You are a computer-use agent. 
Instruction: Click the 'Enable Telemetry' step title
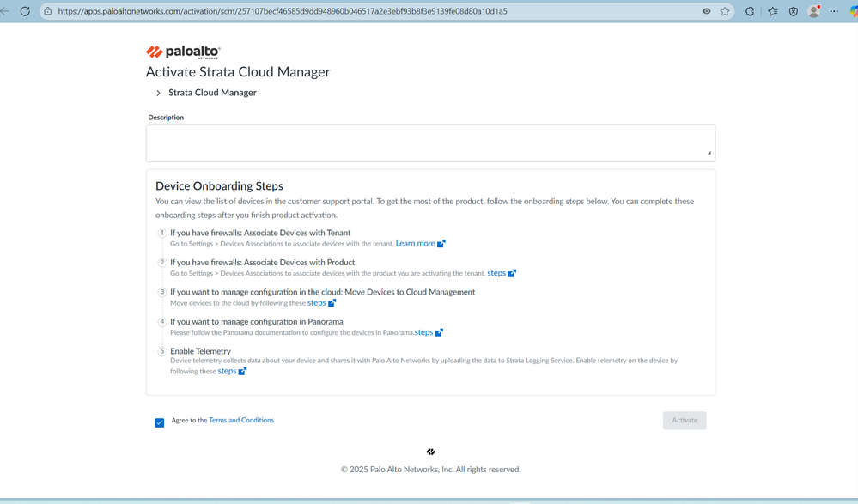(x=200, y=351)
